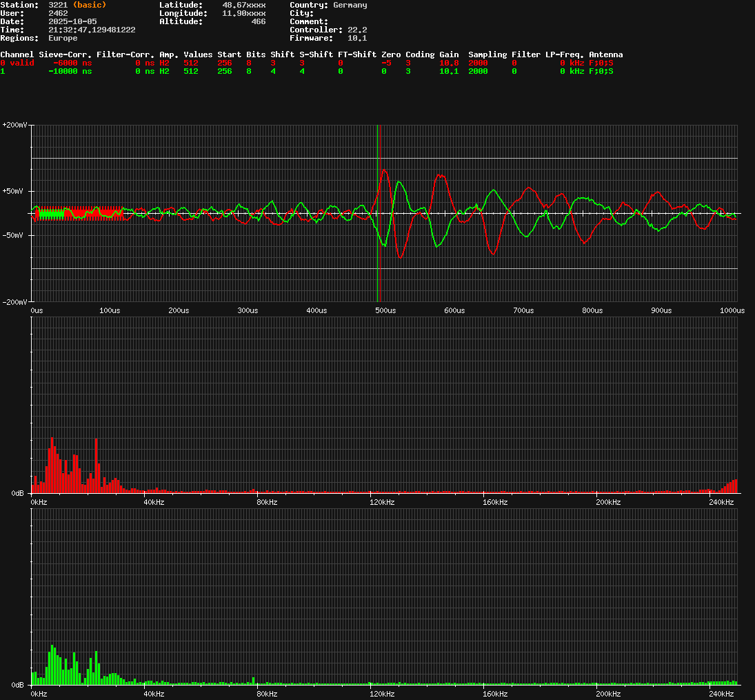Click the station number 3221
755x700 pixels.
(x=58, y=5)
